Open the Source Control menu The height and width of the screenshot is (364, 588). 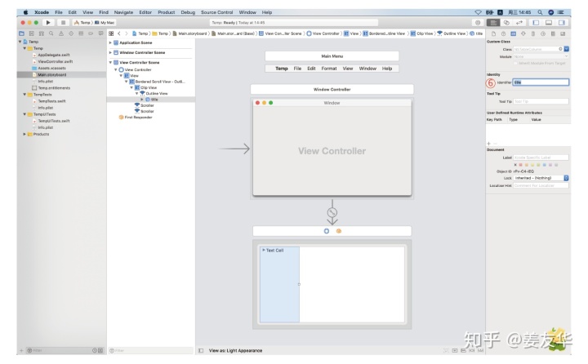point(216,12)
